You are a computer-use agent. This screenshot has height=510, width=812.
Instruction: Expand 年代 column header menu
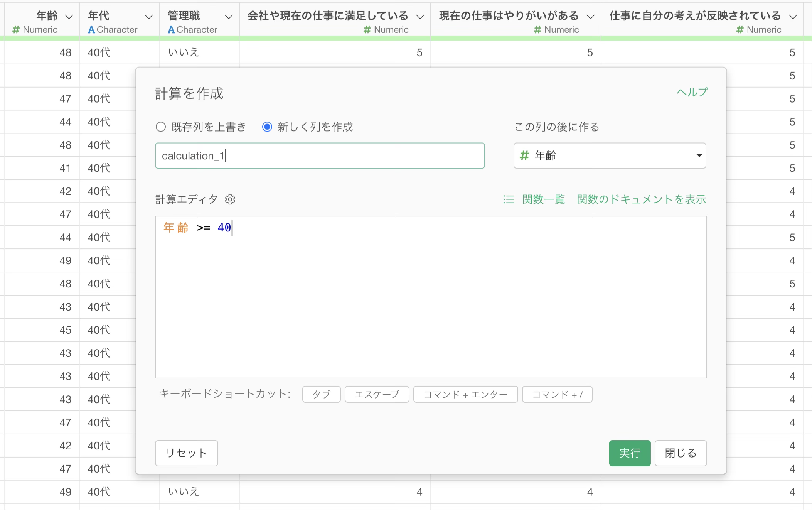point(148,17)
